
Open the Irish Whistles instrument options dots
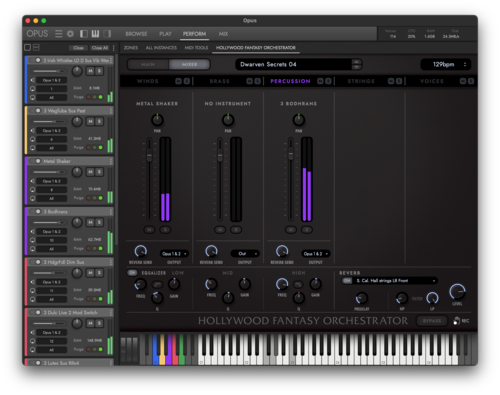point(111,60)
